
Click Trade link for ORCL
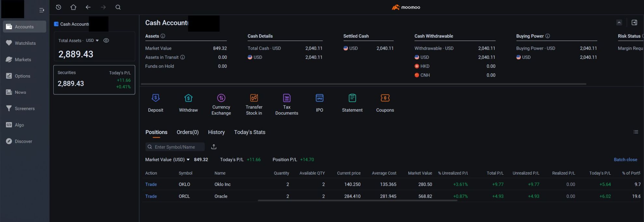point(151,196)
